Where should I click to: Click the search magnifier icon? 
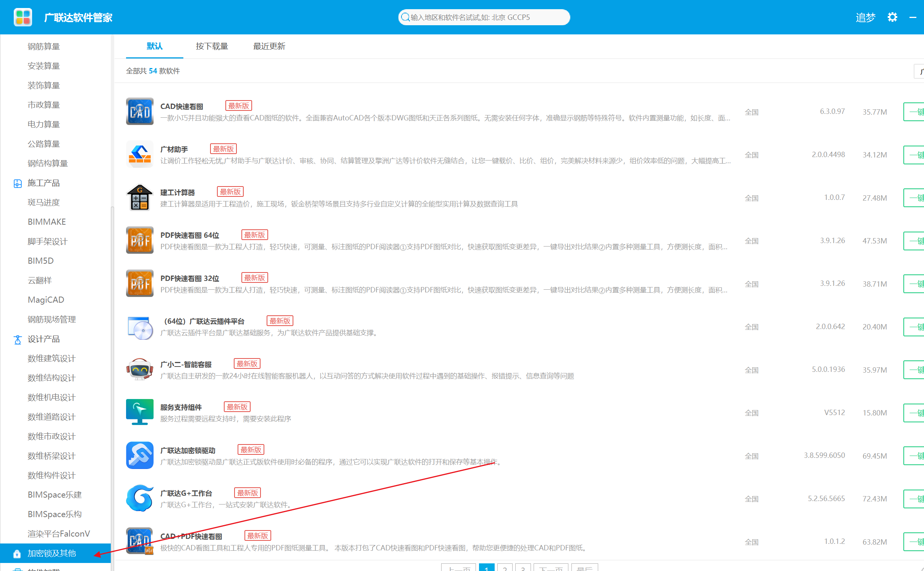click(x=405, y=17)
